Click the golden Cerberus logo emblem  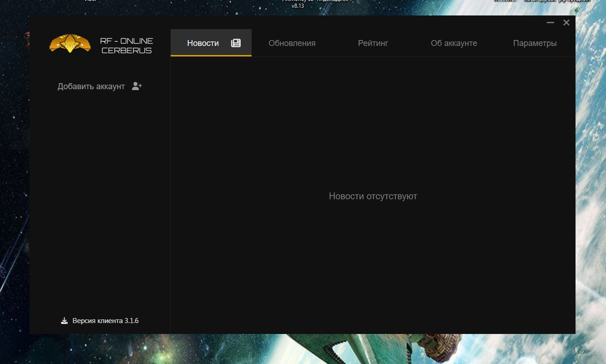(x=70, y=44)
